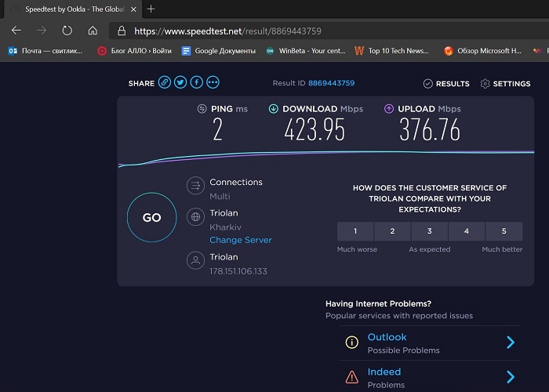Image resolution: width=549 pixels, height=392 pixels.
Task: Click the 376.76 upload value
Action: point(430,130)
